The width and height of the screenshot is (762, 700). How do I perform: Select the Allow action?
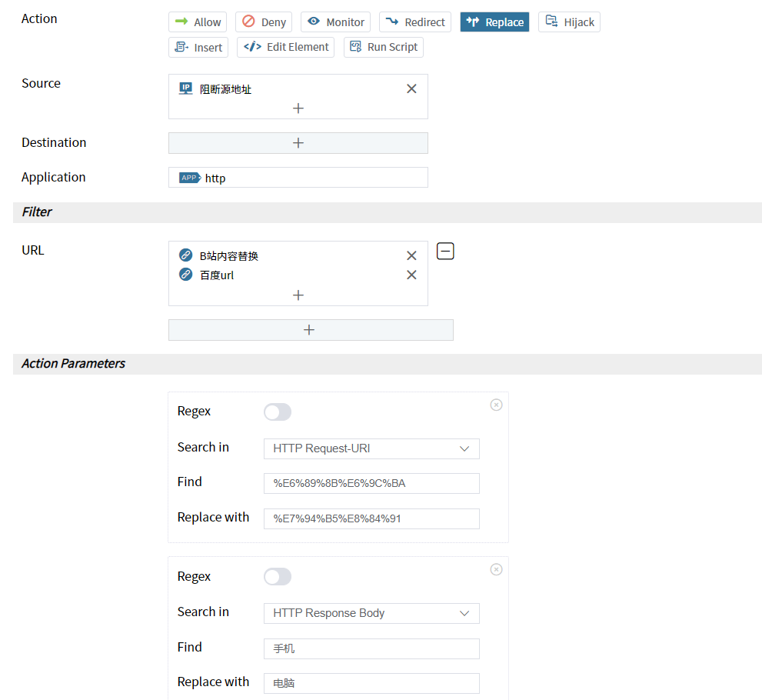tap(198, 22)
